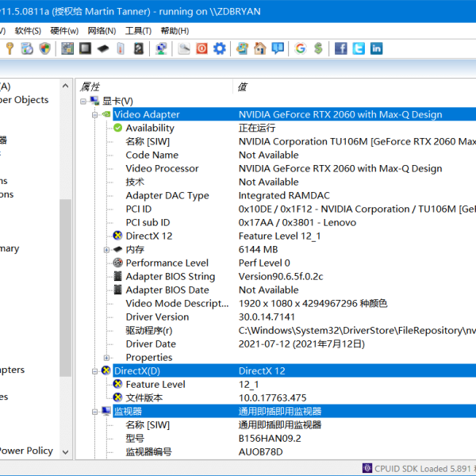Click left tree scrollbar up arrow
This screenshot has width=476, height=476.
65,86
